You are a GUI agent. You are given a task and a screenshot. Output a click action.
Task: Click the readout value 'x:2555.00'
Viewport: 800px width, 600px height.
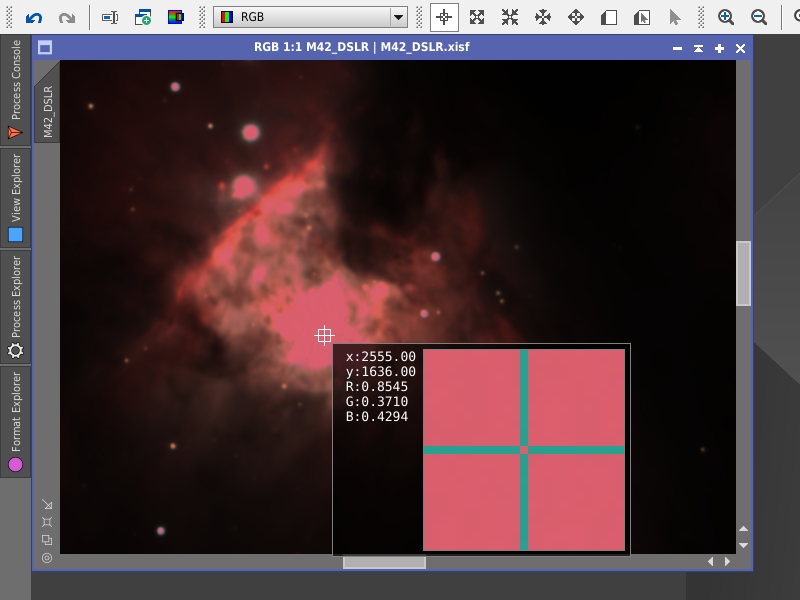point(381,357)
